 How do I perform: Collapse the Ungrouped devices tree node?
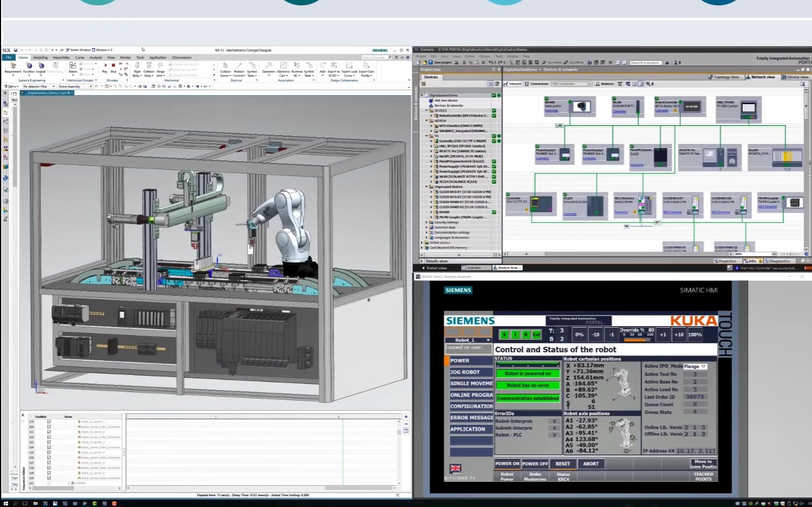[427, 187]
